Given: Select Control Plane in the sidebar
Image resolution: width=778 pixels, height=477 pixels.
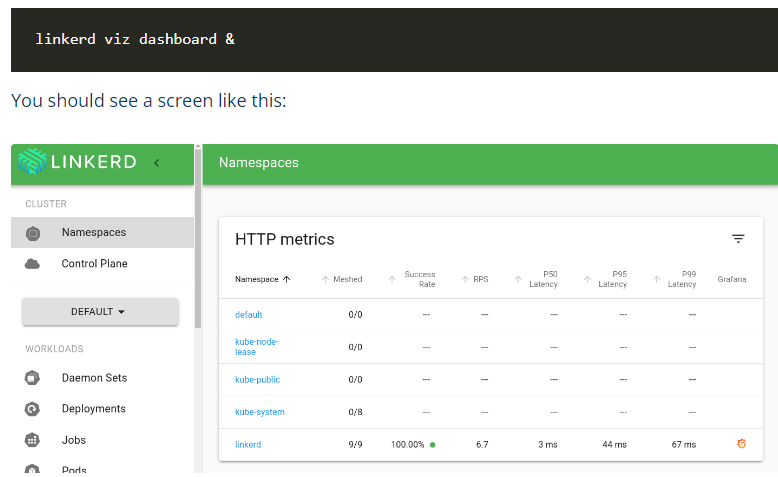Looking at the screenshot, I should click(x=94, y=264).
